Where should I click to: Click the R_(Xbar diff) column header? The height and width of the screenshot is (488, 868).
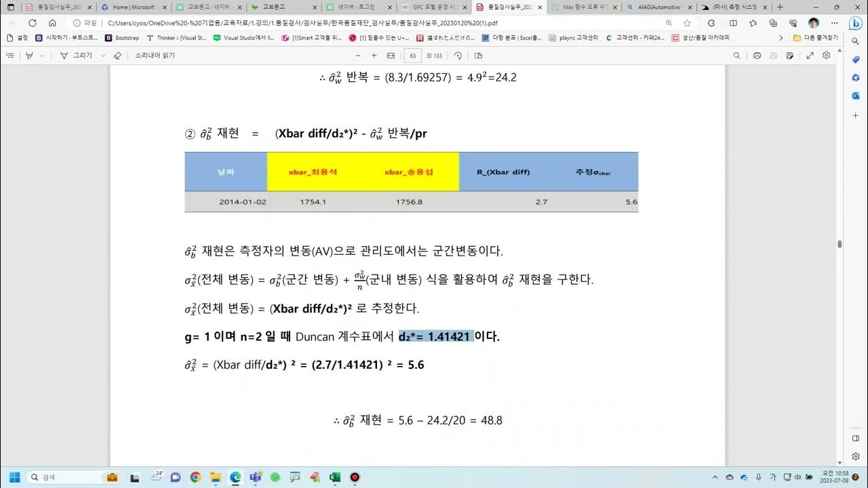pos(503,171)
